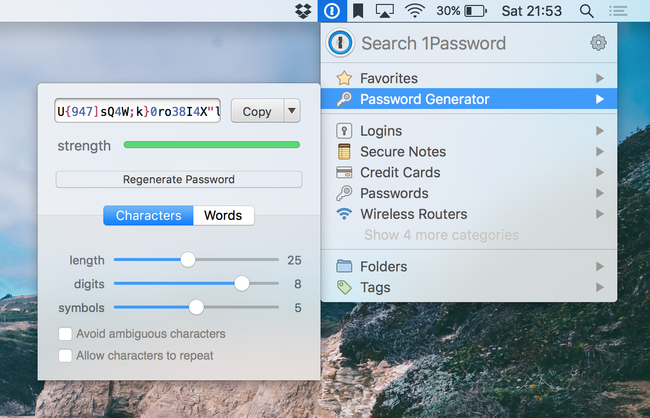Click the Logins keyhole icon
This screenshot has height=418, width=650.
(x=344, y=131)
